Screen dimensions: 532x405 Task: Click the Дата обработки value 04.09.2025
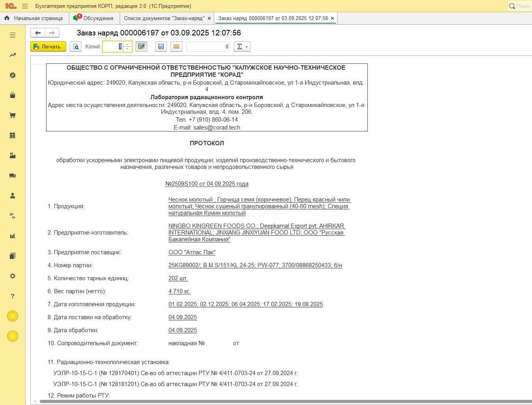(183, 330)
